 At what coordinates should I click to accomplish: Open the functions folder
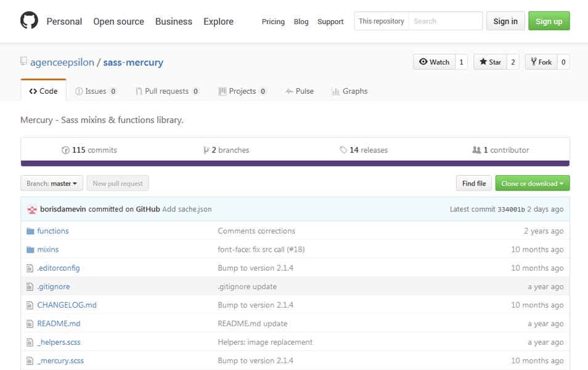coord(53,231)
